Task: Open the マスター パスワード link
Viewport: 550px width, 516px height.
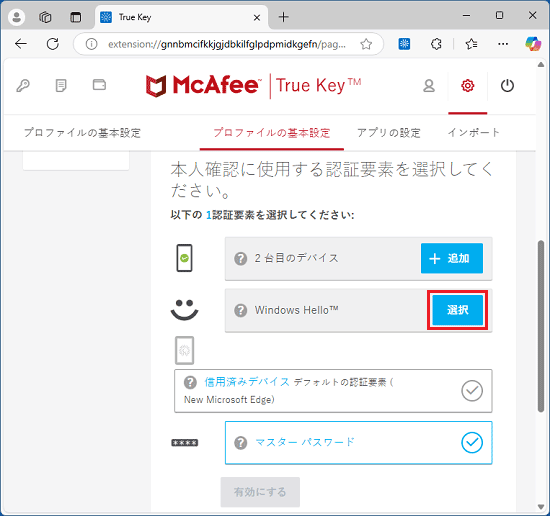Action: (305, 442)
